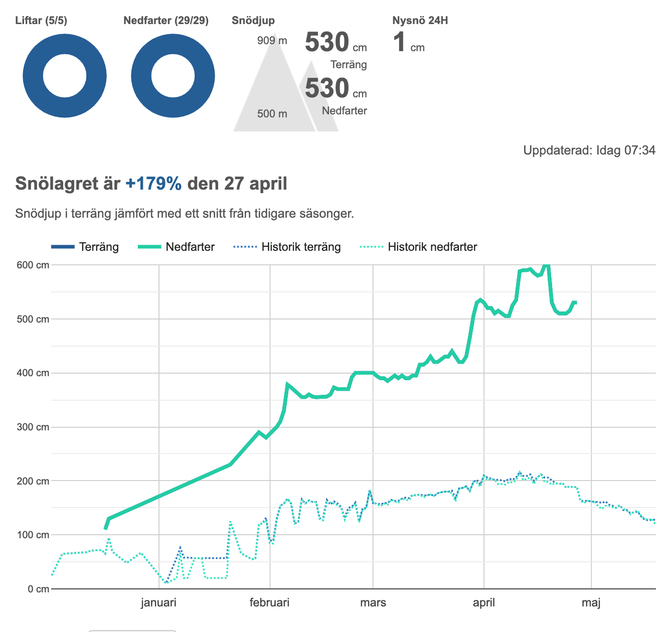Click the 1 cm new snow value
Screen dimensions: 672x632
[409, 42]
